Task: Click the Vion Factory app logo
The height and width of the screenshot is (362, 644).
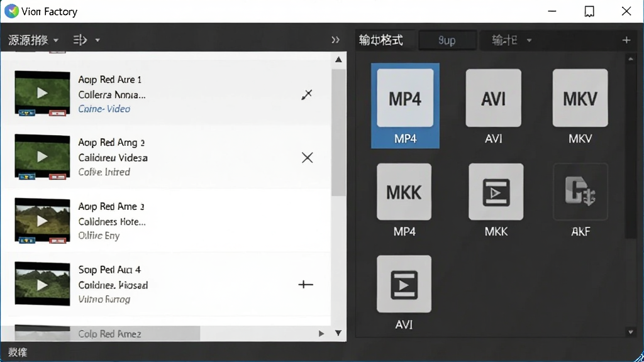Action: [x=11, y=11]
